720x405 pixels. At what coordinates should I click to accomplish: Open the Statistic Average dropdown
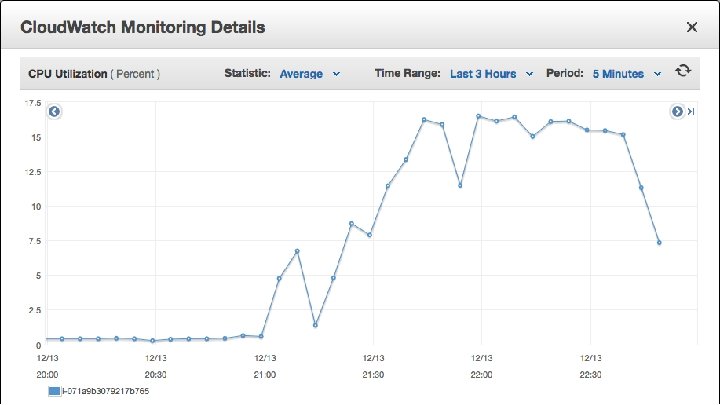tap(310, 74)
